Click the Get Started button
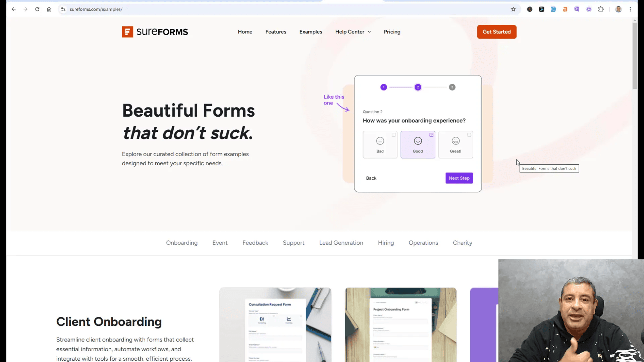Image resolution: width=644 pixels, height=362 pixels. click(496, 32)
